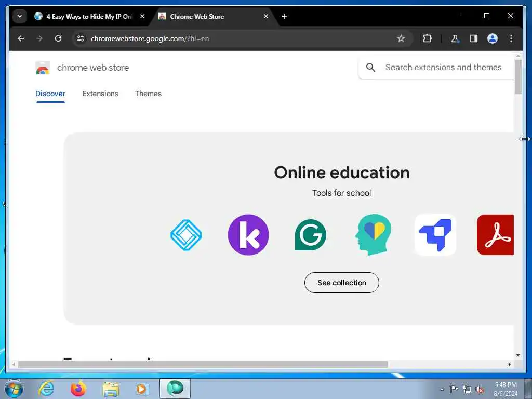Viewport: 532px width, 399px height.
Task: Click the vertical scrollbar up arrow
Action: [518, 55]
